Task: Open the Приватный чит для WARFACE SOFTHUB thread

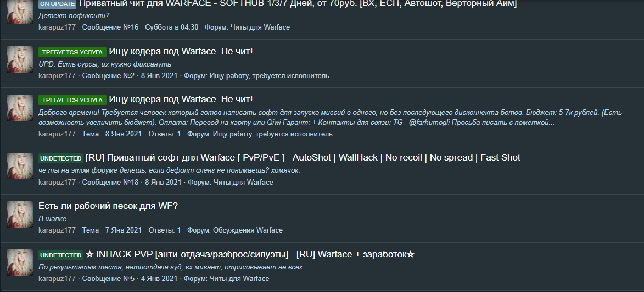Action: (x=298, y=4)
